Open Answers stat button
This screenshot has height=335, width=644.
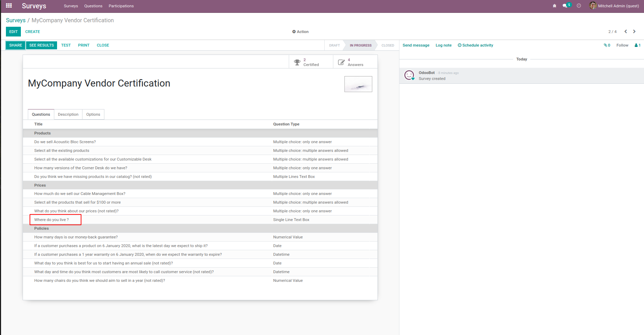(355, 62)
